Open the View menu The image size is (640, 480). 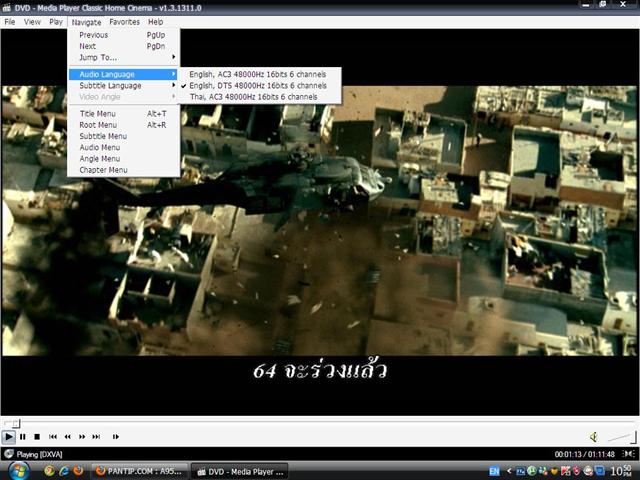pos(32,22)
